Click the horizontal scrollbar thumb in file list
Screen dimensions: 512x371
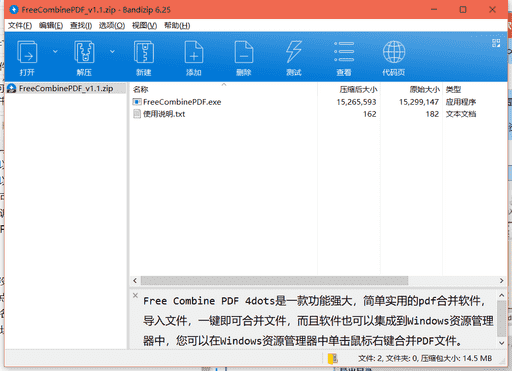(x=274, y=281)
